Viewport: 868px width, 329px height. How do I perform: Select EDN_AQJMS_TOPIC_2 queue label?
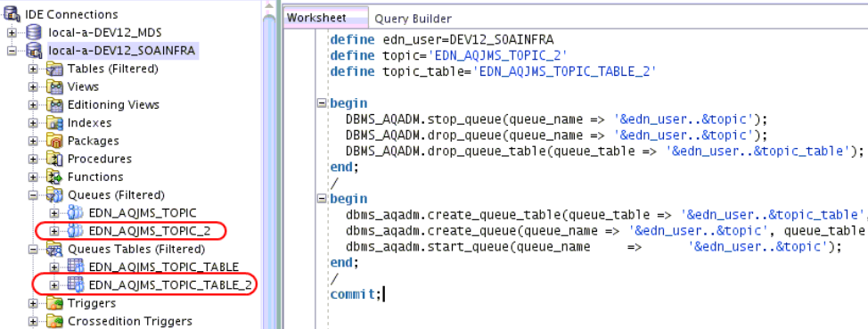(x=150, y=230)
